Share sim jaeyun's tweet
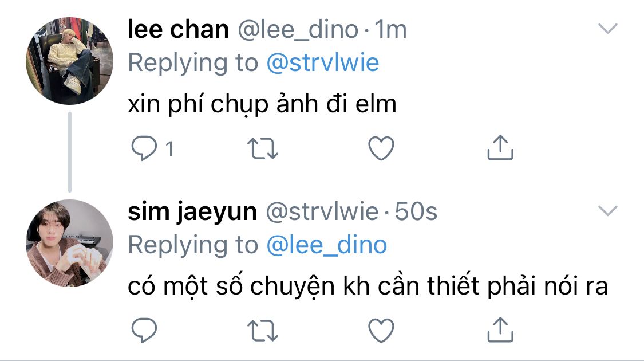 click(500, 329)
